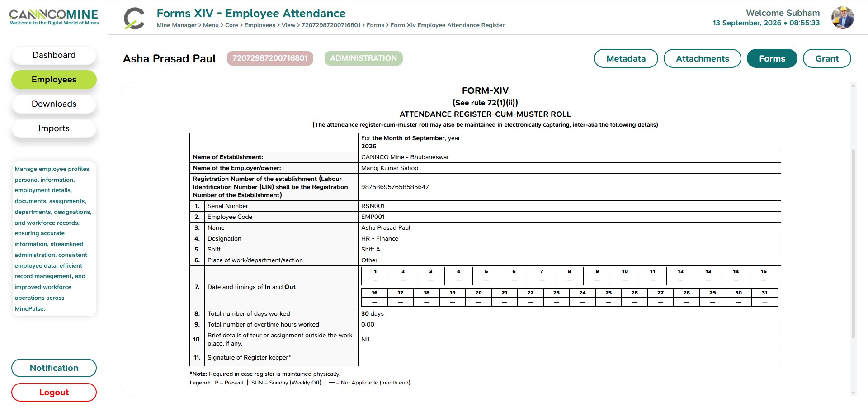Click the 'Welcome Subham' greeting text
This screenshot has height=412, width=868.
click(783, 13)
